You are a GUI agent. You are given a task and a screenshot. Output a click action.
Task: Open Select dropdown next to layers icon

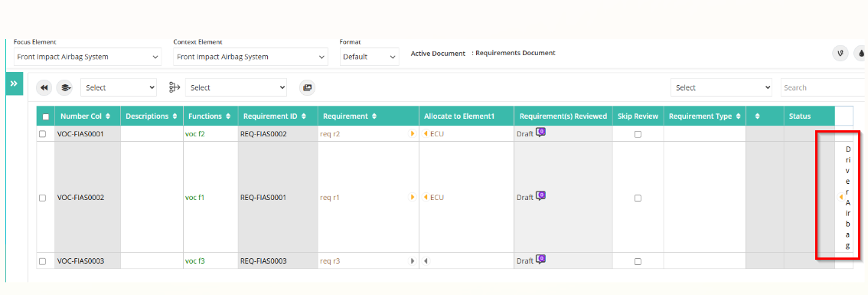point(119,87)
